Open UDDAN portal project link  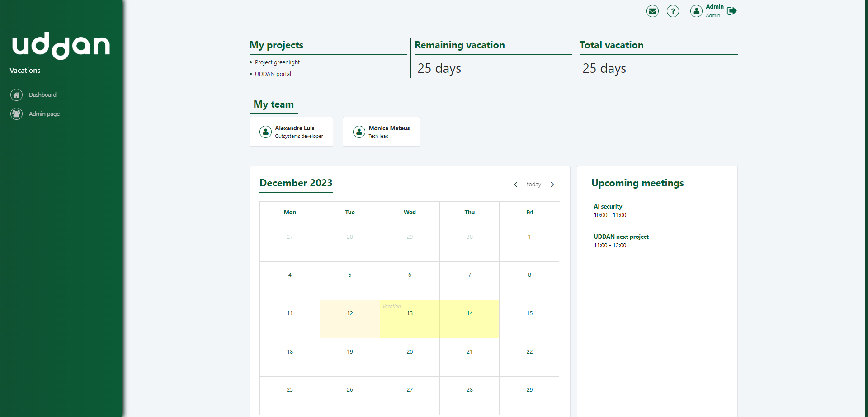(273, 74)
